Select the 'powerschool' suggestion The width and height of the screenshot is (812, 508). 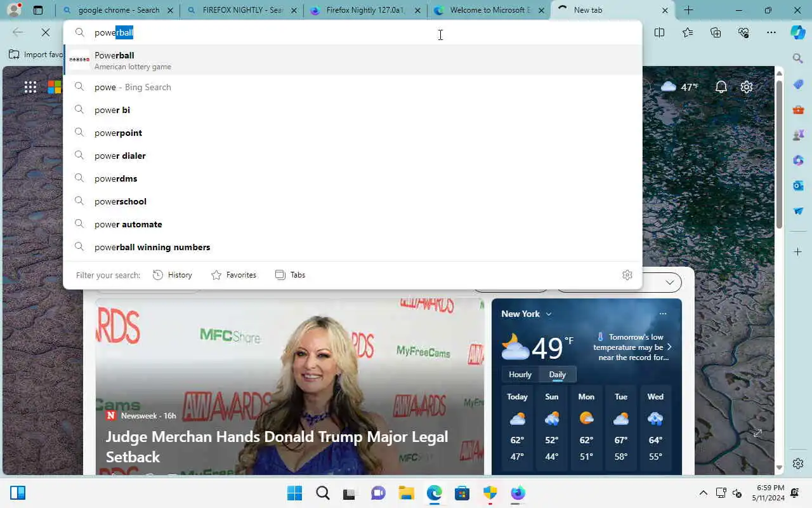[353, 201]
